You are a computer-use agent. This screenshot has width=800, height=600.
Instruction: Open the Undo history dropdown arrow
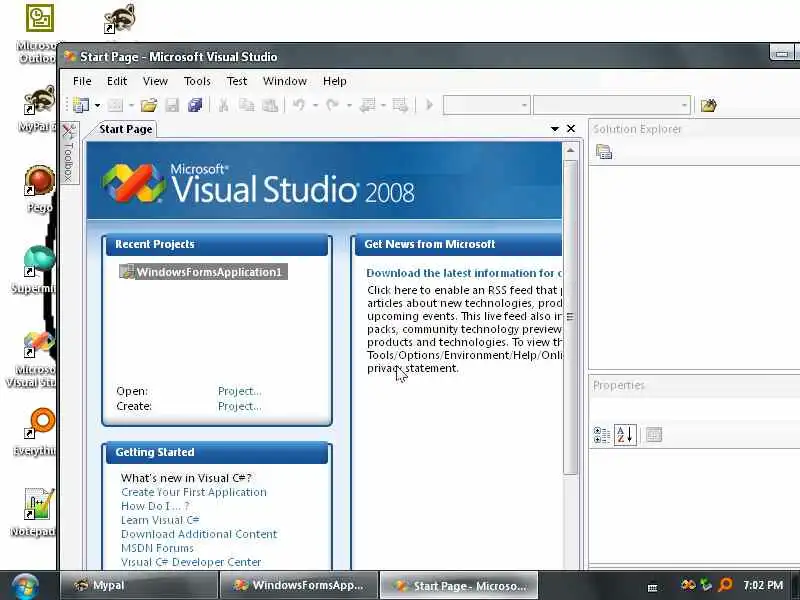tap(315, 106)
